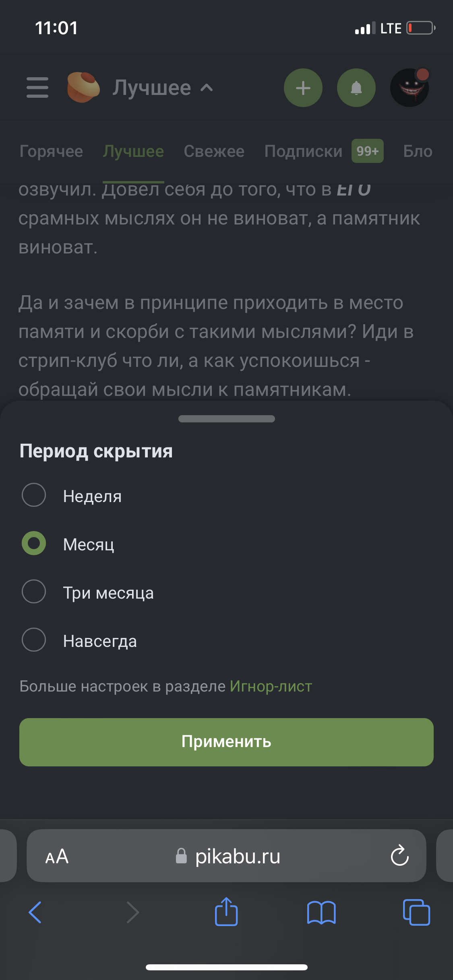Viewport: 453px width, 980px height.
Task: Open the hamburger menu icon
Action: pyautogui.click(x=37, y=88)
